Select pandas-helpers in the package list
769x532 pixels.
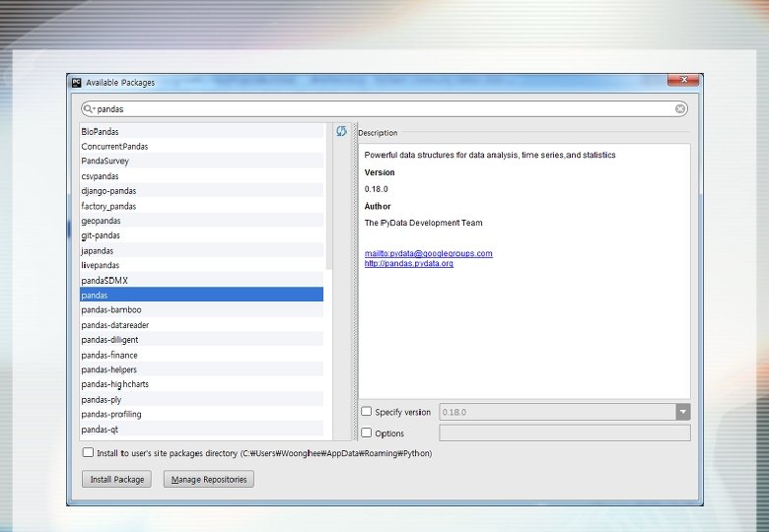[x=201, y=369]
